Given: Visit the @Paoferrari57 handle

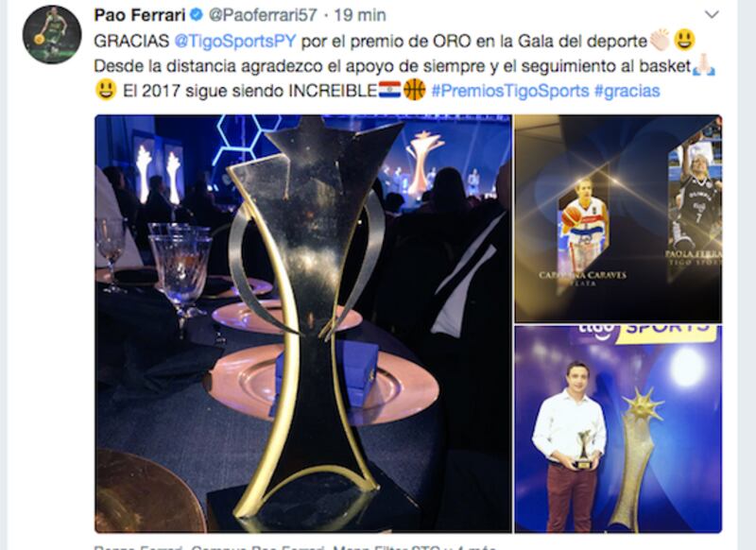Looking at the screenshot, I should pos(263,15).
